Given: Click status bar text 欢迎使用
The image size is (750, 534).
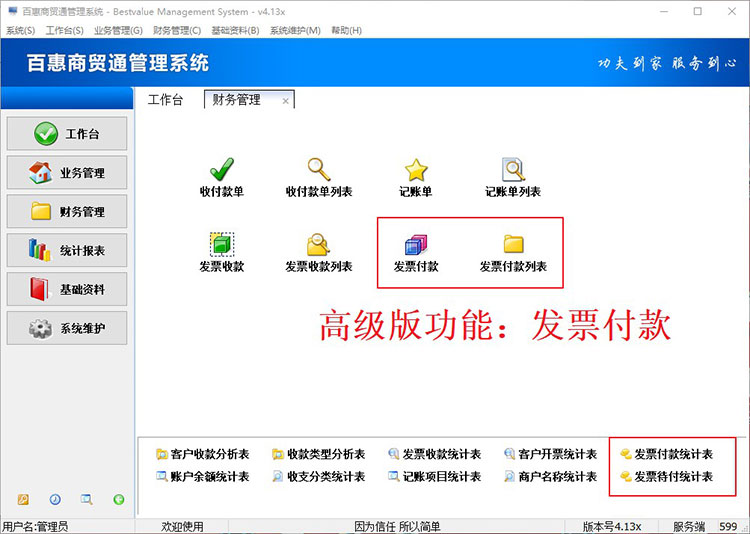Looking at the screenshot, I should click(182, 527).
